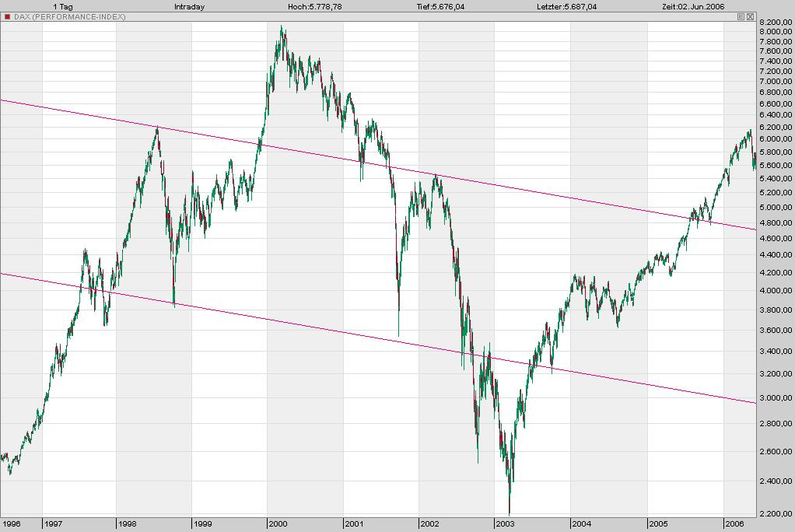Viewport: 795px width, 532px height.
Task: Select the 2000 year label on time axis
Action: pos(277,525)
